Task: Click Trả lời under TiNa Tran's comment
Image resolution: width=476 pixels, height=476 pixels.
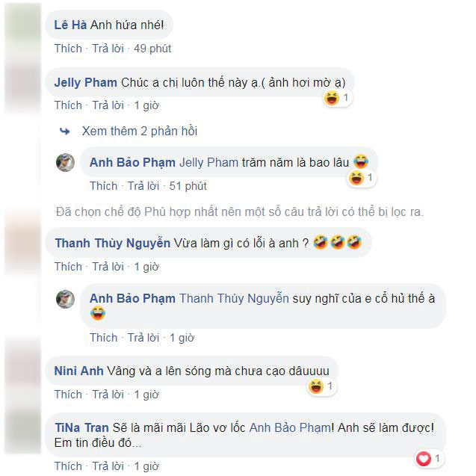Action: [x=108, y=466]
